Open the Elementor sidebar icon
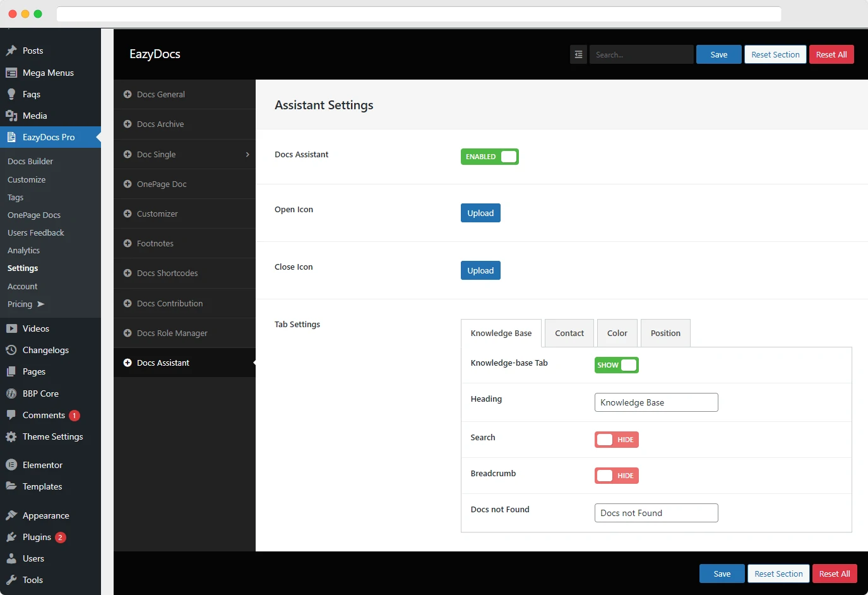Image resolution: width=868 pixels, height=595 pixels. click(x=13, y=465)
